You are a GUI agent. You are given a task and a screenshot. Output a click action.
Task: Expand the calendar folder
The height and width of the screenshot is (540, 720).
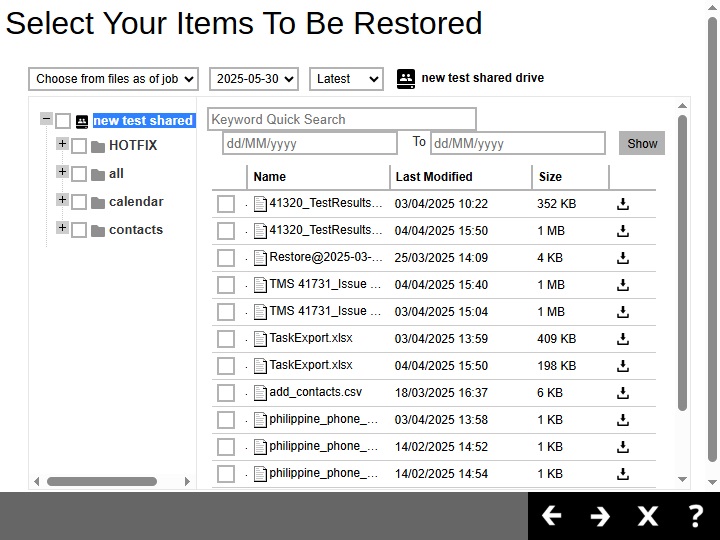62,199
